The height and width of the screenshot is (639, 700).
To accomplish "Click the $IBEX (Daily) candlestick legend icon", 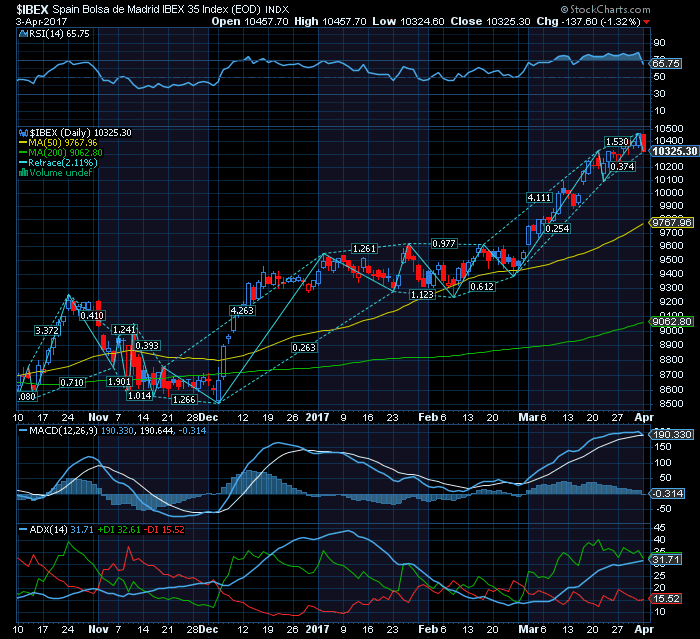I will click(24, 133).
